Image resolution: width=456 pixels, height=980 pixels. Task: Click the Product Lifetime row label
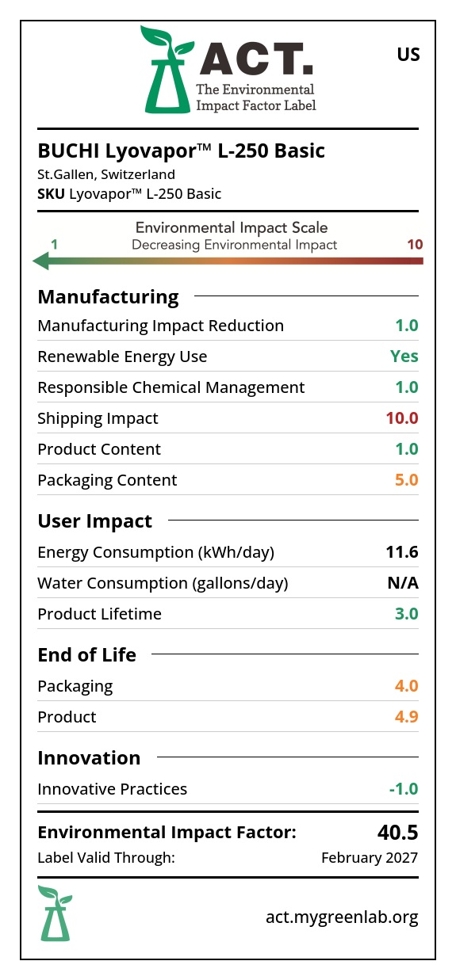pos(100,614)
